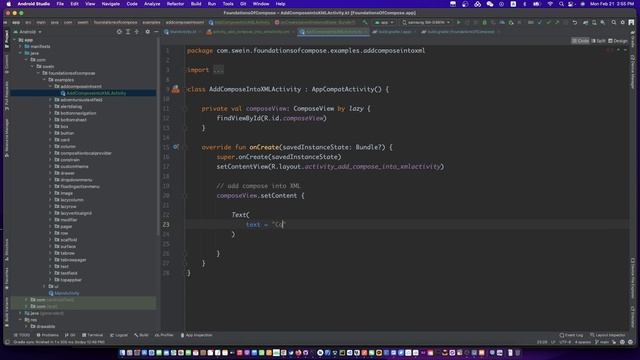Switch the editor to Code view
The height and width of the screenshot is (360, 640).
[x=580, y=41]
